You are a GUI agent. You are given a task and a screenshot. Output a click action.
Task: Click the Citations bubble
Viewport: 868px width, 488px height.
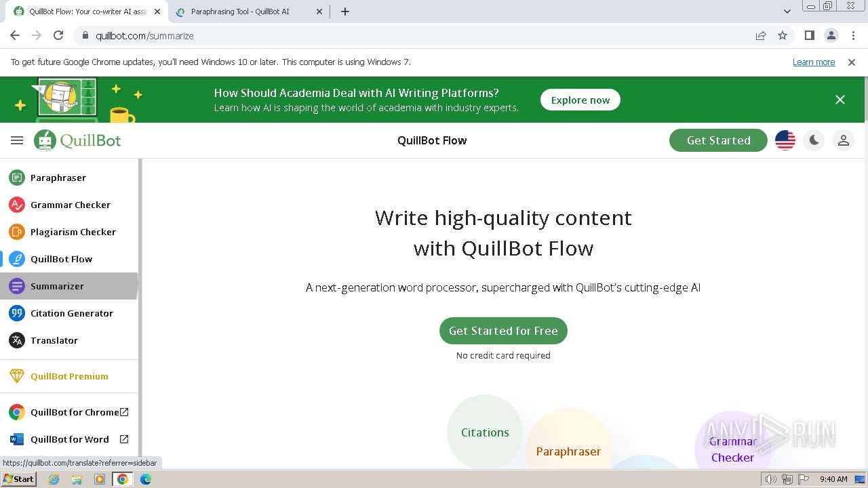click(x=485, y=432)
